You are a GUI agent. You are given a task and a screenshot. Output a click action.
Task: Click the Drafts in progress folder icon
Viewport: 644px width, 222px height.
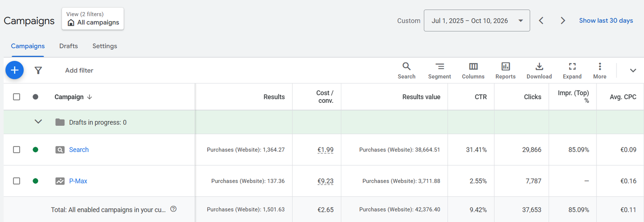click(60, 122)
